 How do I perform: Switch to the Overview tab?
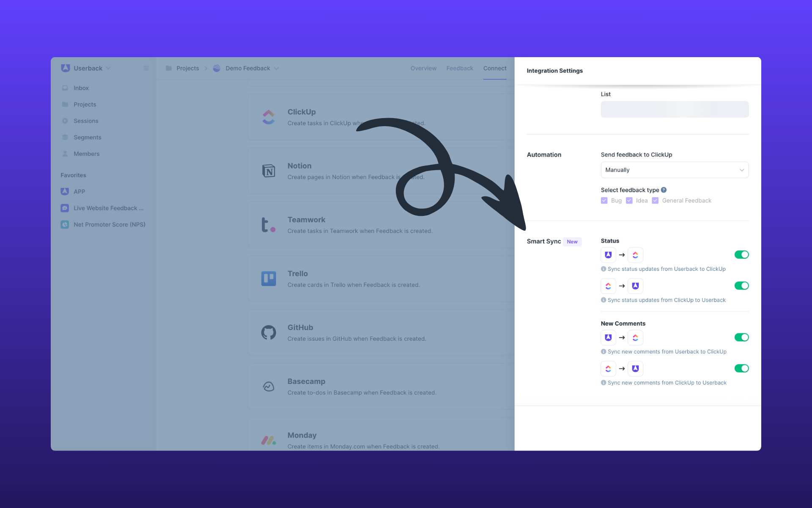[x=423, y=68]
